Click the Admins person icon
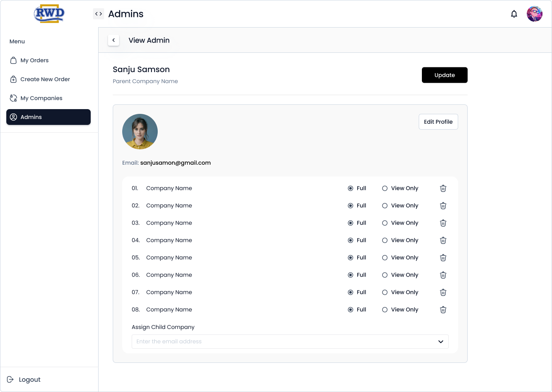The height and width of the screenshot is (392, 552). (x=13, y=117)
